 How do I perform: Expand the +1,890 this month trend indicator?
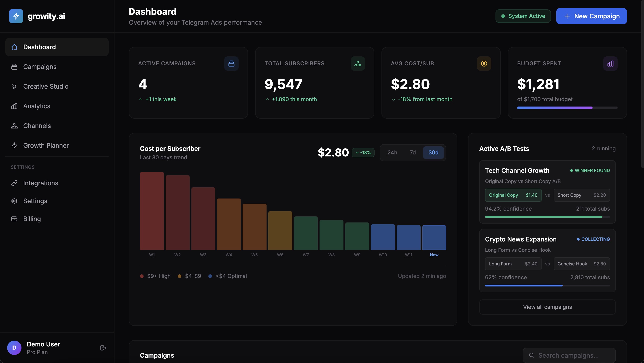(267, 99)
